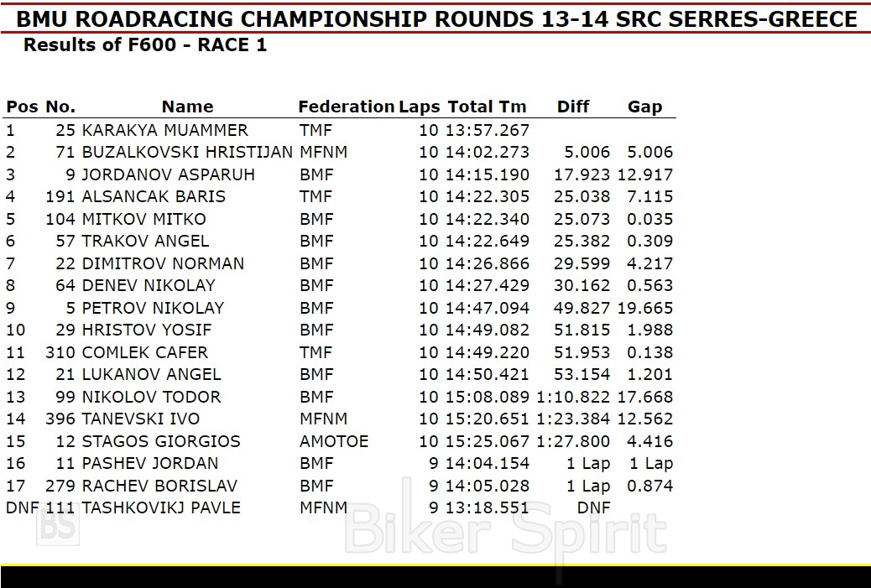Screen dimensions: 871x588
Task: Click the championship title at the top
Action: tap(436, 18)
